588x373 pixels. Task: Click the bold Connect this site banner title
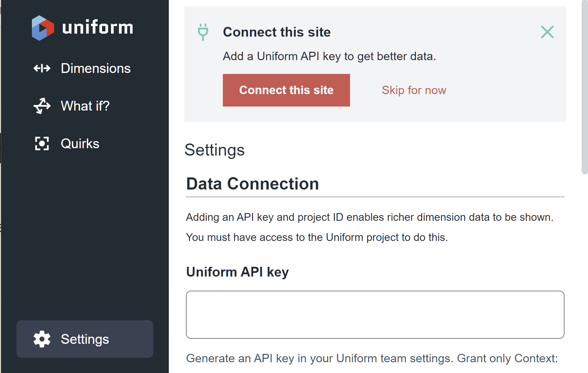coord(277,32)
